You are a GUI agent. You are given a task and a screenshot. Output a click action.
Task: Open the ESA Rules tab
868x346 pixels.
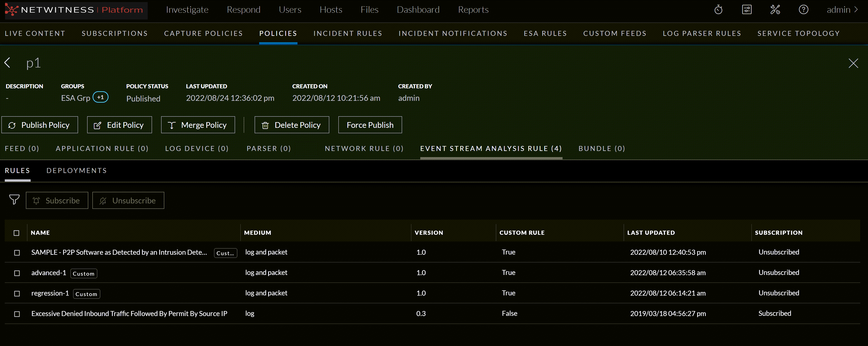pos(545,33)
